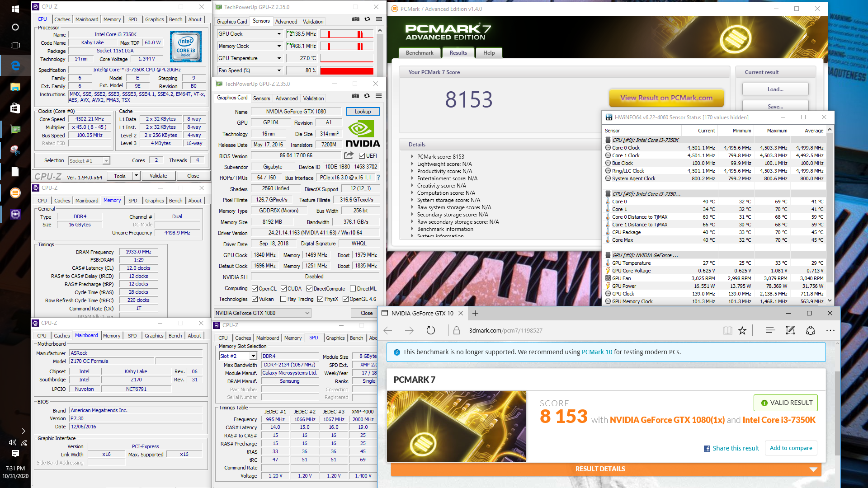Open Validation tab in GPU-Z Graphics Card window
The height and width of the screenshot is (488, 868).
pyautogui.click(x=313, y=98)
